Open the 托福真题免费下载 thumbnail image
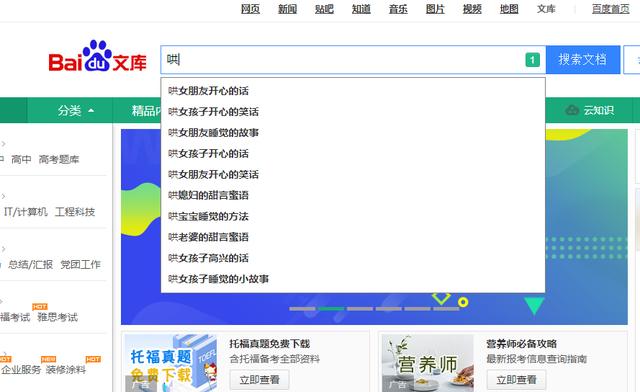The width and height of the screenshot is (640, 392). [171, 363]
